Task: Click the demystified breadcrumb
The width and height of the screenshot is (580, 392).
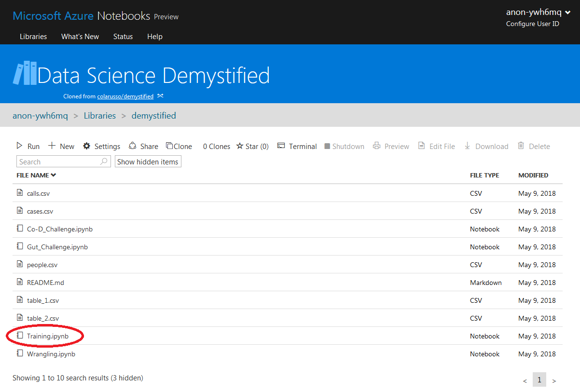Action: [154, 116]
